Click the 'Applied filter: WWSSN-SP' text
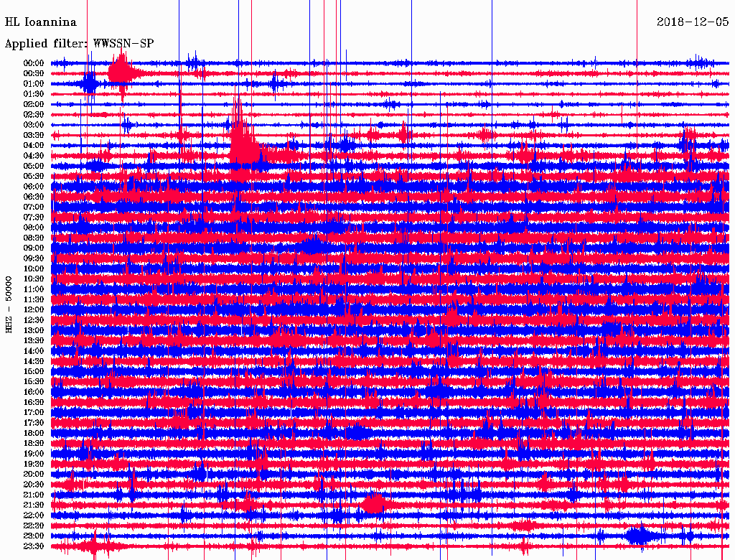This screenshot has width=735, height=560. [x=79, y=44]
